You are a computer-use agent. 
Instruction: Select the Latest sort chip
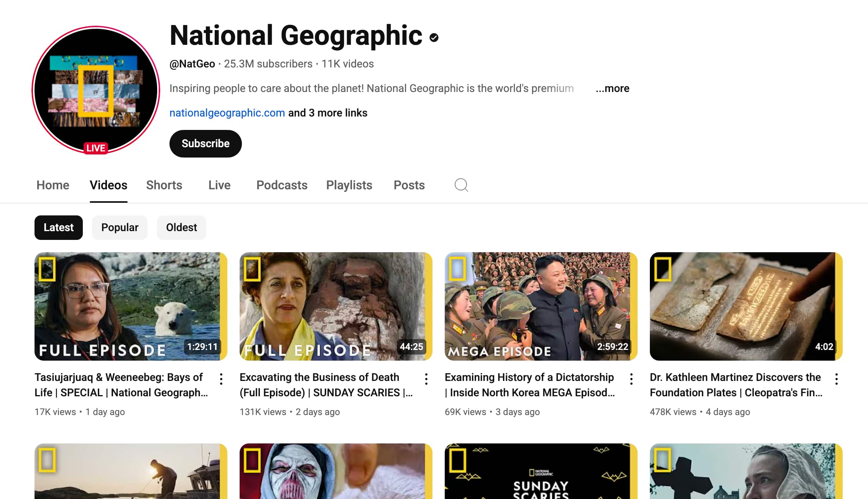(59, 228)
